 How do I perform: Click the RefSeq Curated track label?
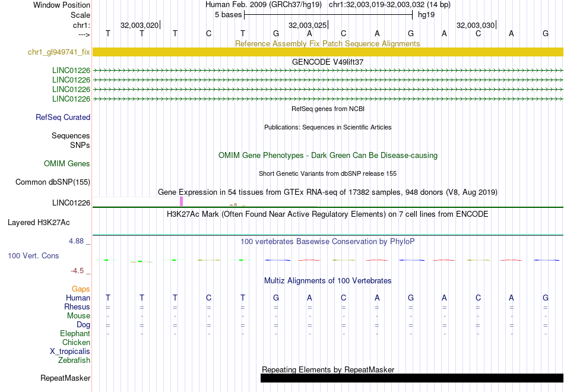click(x=63, y=118)
